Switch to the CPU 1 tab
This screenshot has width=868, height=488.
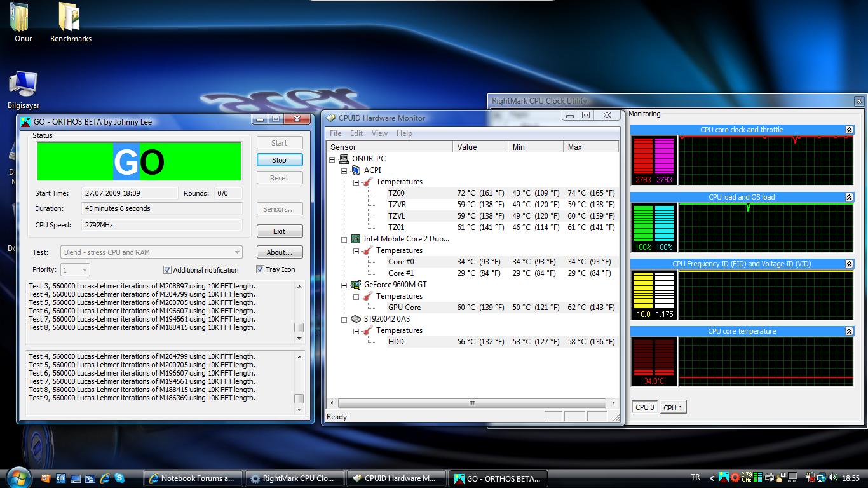(673, 408)
